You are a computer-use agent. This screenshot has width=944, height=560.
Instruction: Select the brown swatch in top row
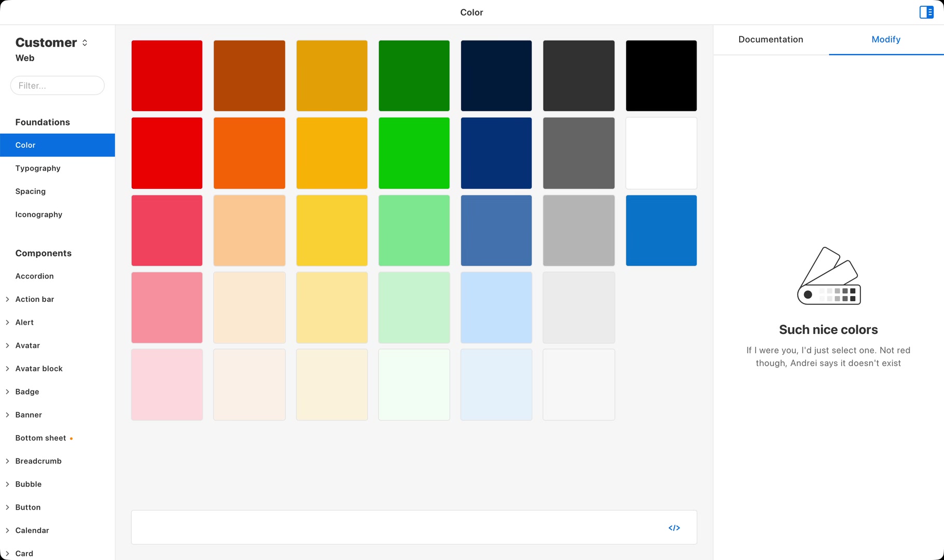pos(249,76)
